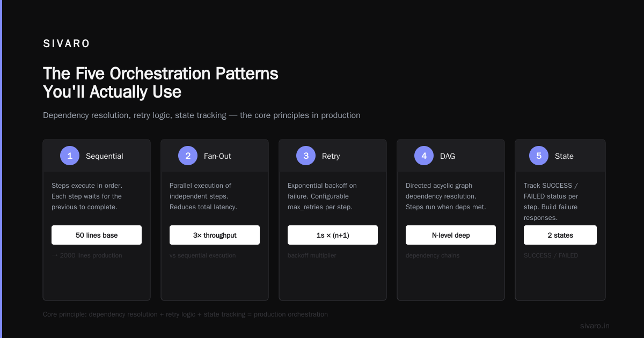Viewport: 644px width, 338px height.
Task: Click the SIVARO logo text
Action: pos(67,44)
